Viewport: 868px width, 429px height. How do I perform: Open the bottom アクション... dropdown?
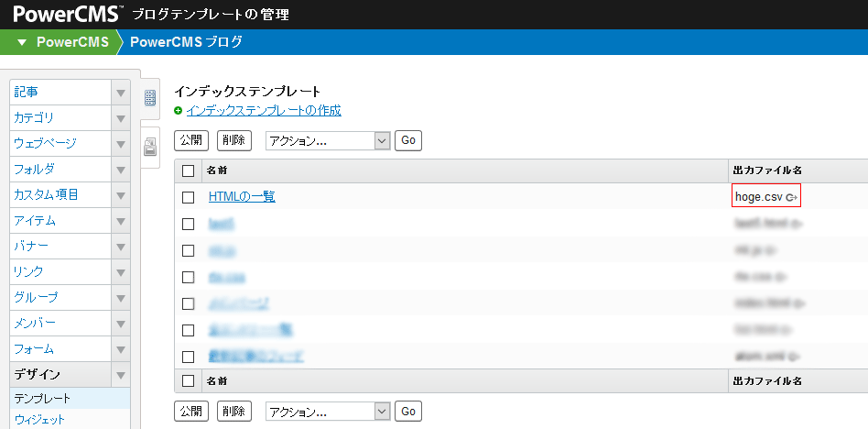tap(329, 412)
